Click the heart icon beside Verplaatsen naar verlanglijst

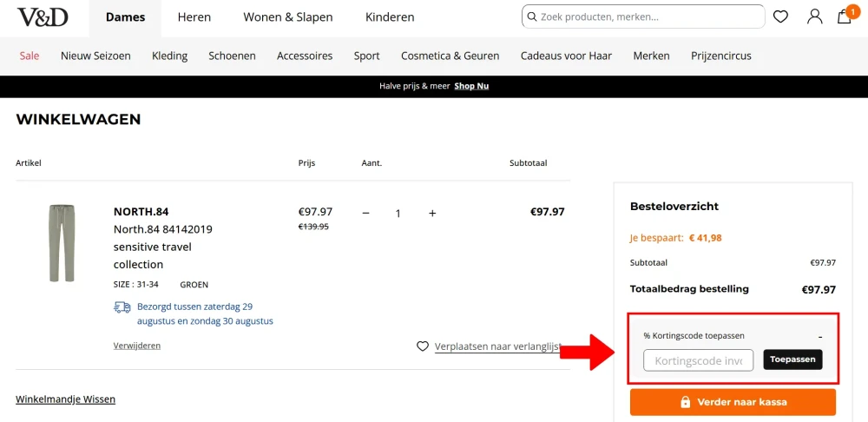(423, 346)
